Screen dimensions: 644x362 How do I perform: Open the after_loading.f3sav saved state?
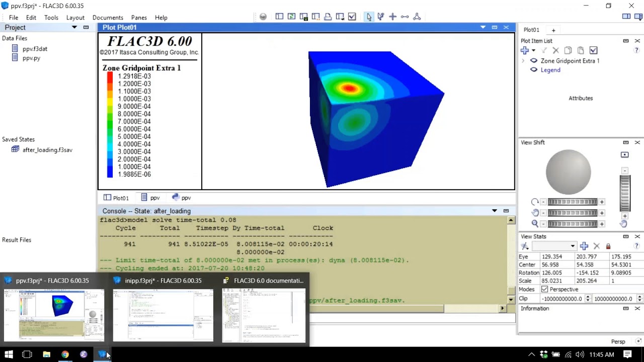[47, 150]
